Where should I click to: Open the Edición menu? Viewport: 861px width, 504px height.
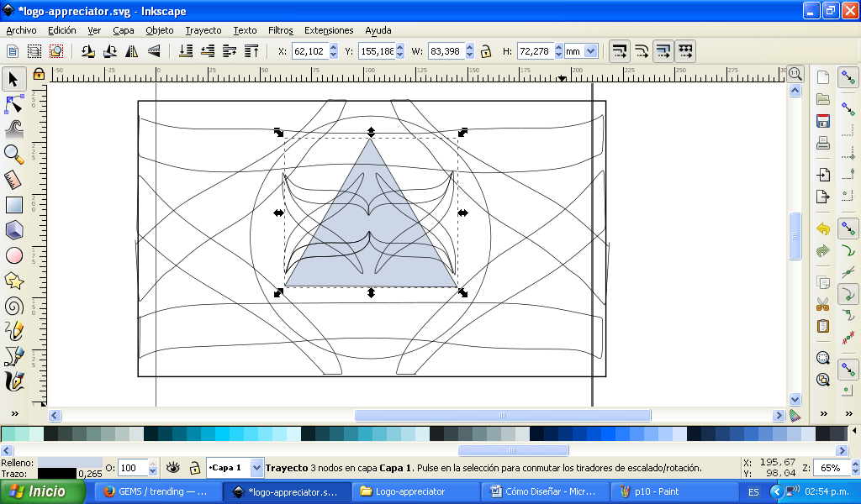pyautogui.click(x=62, y=30)
